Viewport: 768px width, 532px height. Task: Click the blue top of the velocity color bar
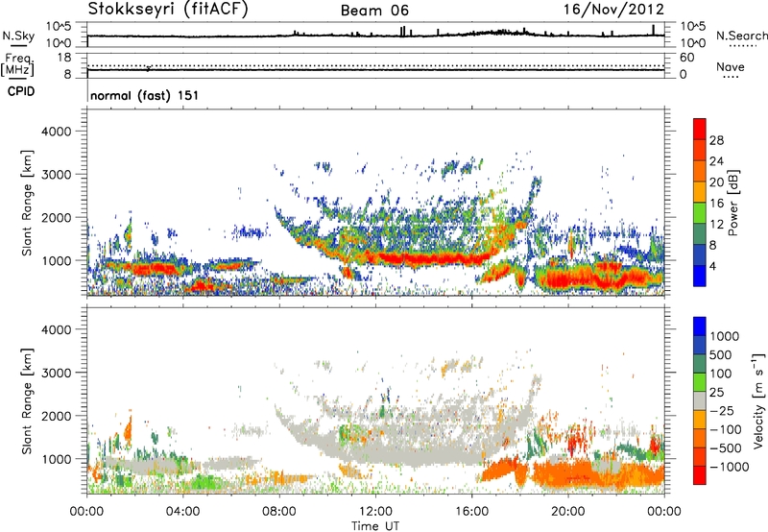[x=700, y=326]
